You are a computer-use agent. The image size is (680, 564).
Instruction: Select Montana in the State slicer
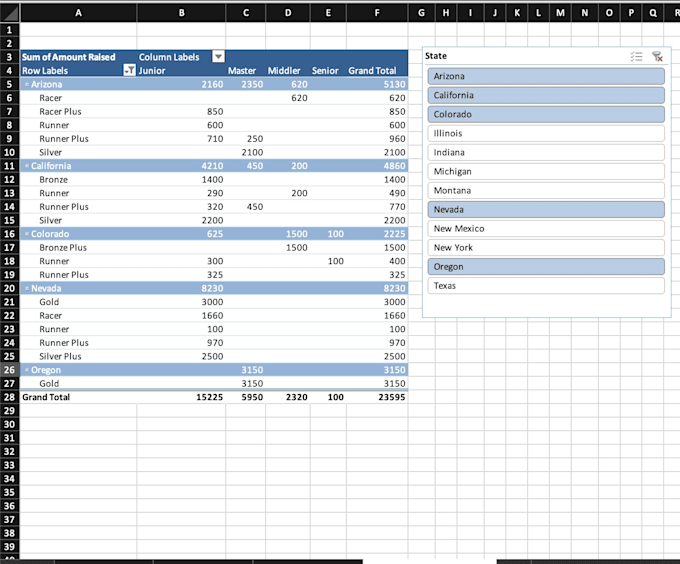(546, 191)
